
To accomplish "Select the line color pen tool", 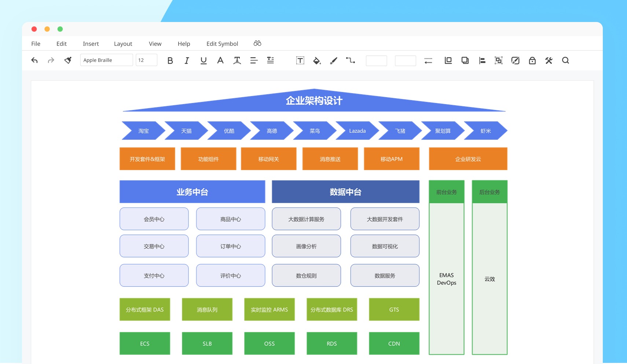I will coord(334,60).
